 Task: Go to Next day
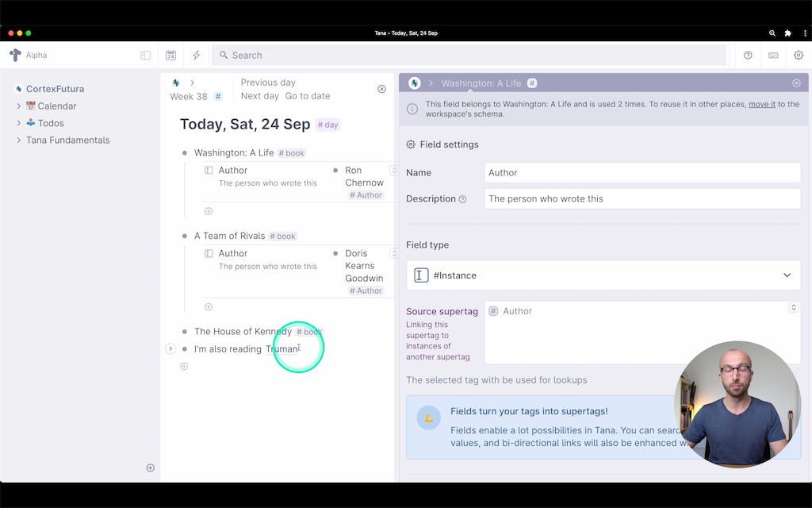pos(259,96)
